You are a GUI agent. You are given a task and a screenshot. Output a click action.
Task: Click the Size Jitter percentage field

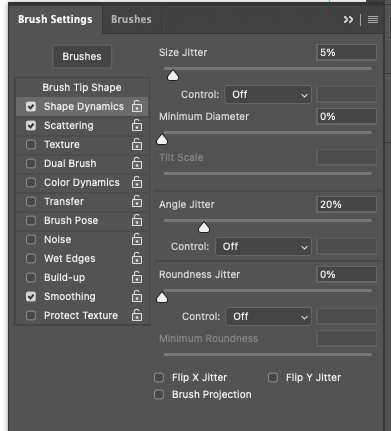pos(347,53)
